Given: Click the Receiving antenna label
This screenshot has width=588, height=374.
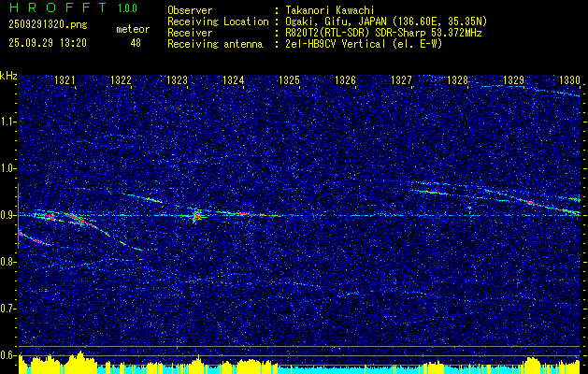Looking at the screenshot, I should (x=215, y=44).
